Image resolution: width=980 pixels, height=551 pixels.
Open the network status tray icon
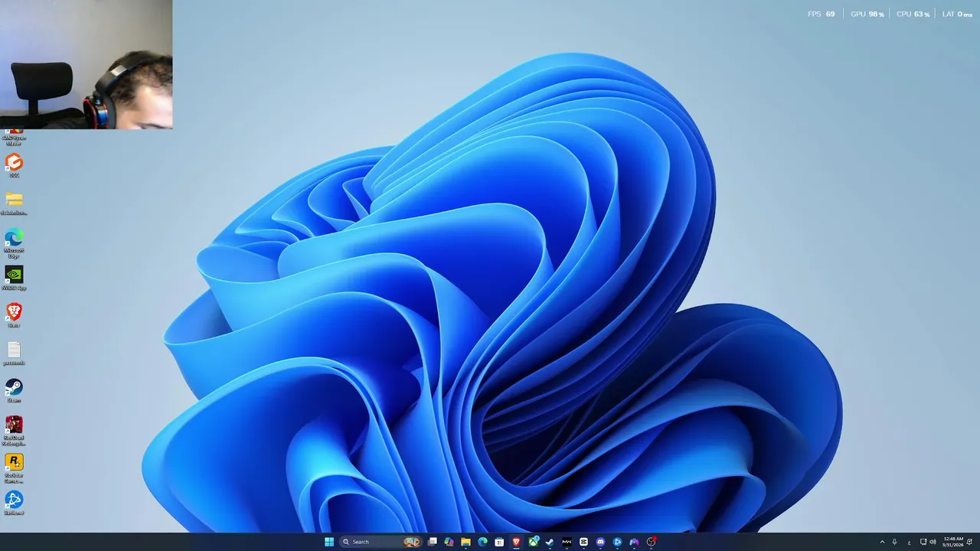pyautogui.click(x=923, y=542)
